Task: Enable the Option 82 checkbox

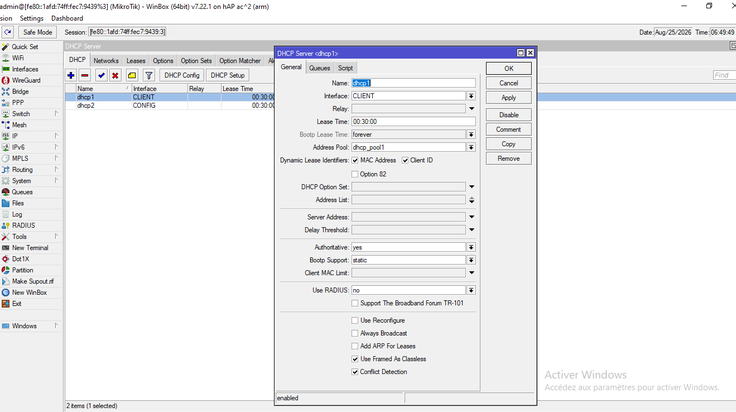Action: (355, 174)
